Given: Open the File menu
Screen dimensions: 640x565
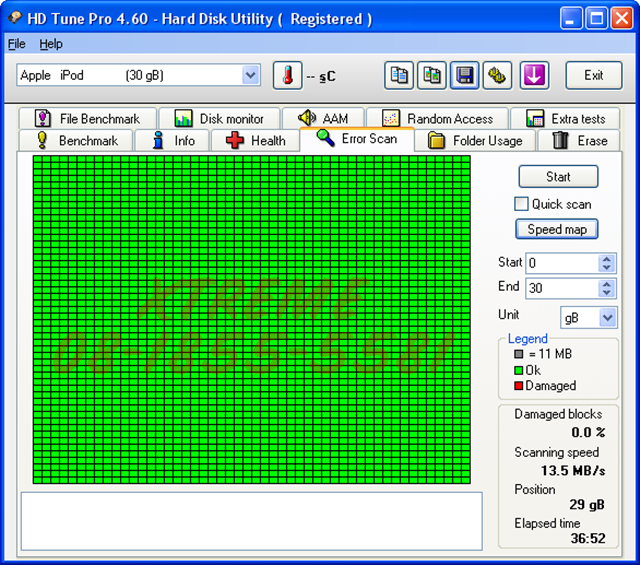Looking at the screenshot, I should click(17, 44).
